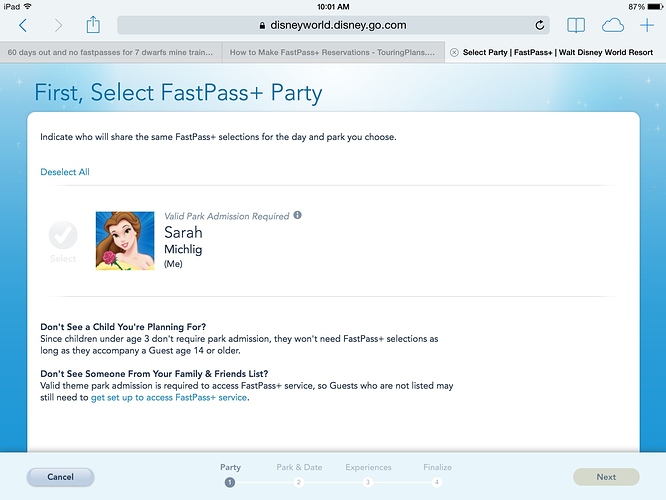The width and height of the screenshot is (666, 500).
Task: Open the bookmarks book icon
Action: coord(576,25)
